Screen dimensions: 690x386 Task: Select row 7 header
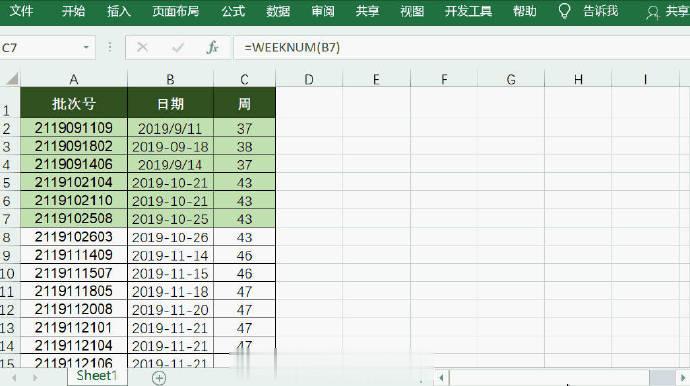pos(10,218)
